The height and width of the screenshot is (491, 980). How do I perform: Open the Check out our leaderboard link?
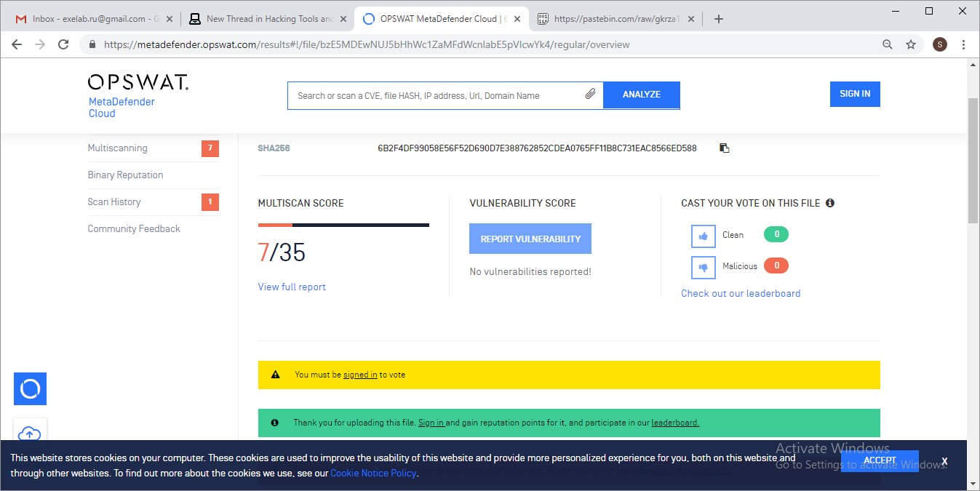point(741,294)
